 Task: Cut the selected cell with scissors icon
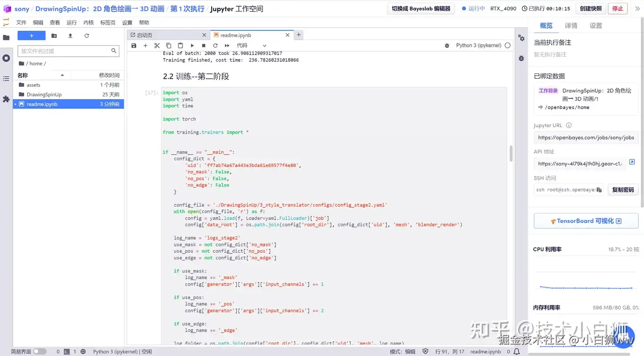[157, 46]
